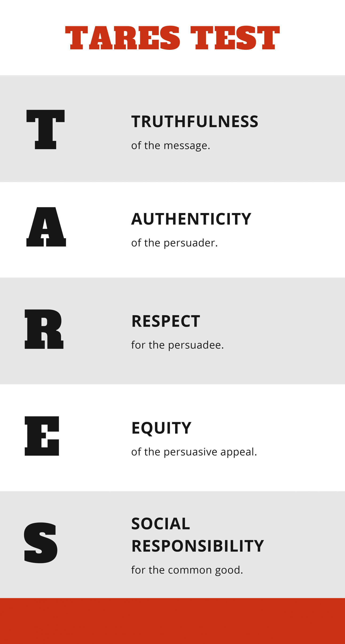Screen dimensions: 345x644
Task: Click "for the persuadee." text
Action: coord(177,345)
